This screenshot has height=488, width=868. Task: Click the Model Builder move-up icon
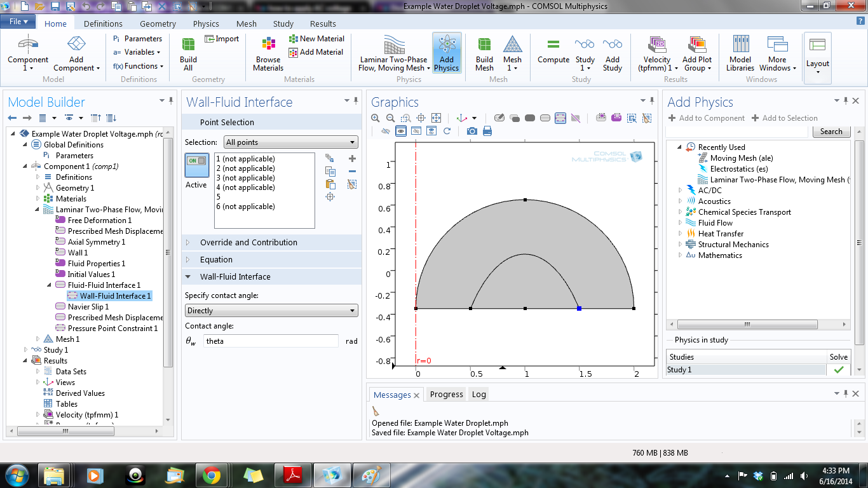pyautogui.click(x=96, y=118)
